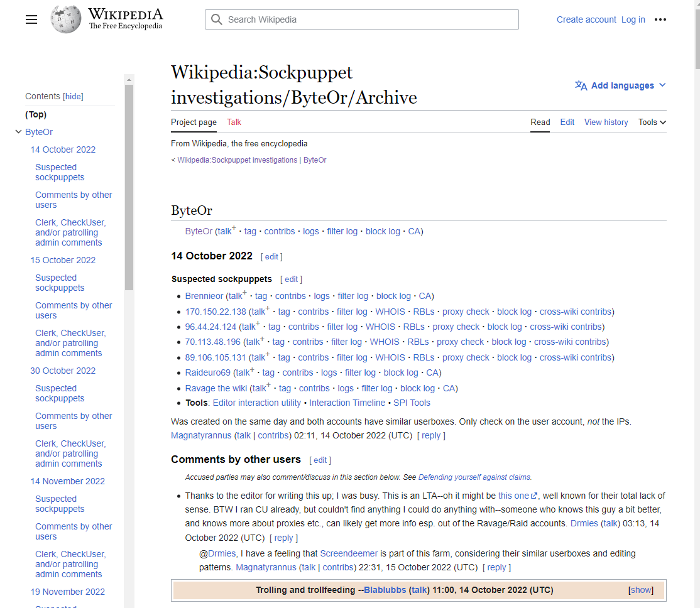Open the 70.113.48.196 IP user link
700x608 pixels.
[213, 342]
